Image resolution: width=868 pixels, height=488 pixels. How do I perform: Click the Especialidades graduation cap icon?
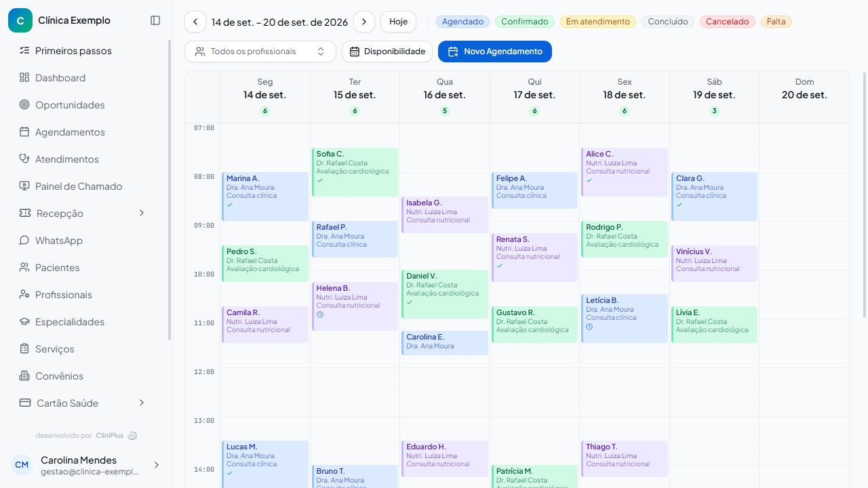(x=24, y=321)
